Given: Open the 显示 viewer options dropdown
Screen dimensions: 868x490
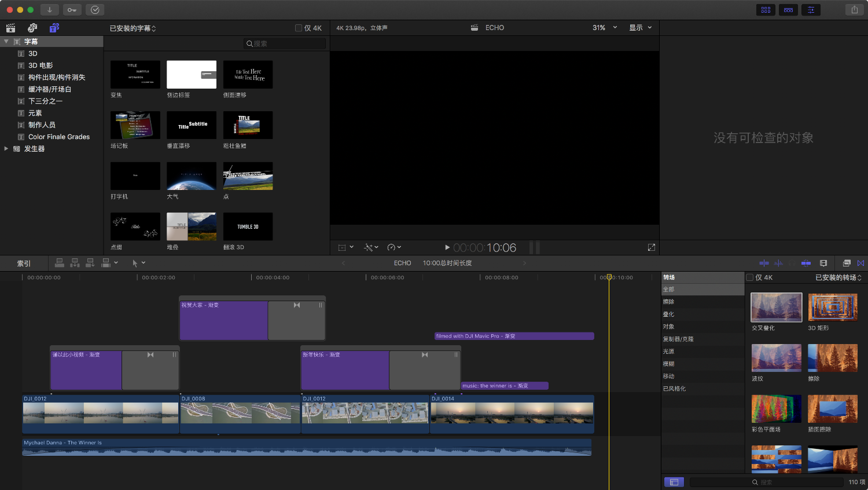Looking at the screenshot, I should [641, 28].
